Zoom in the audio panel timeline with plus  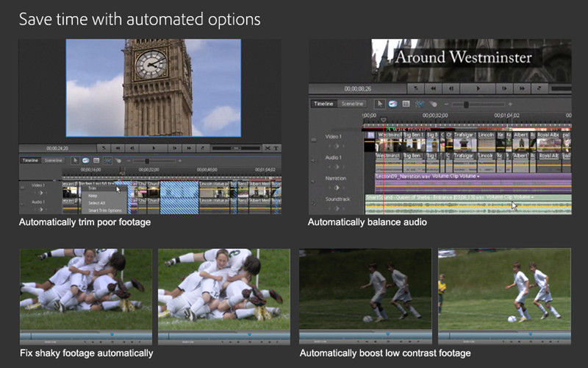pyautogui.click(x=510, y=104)
